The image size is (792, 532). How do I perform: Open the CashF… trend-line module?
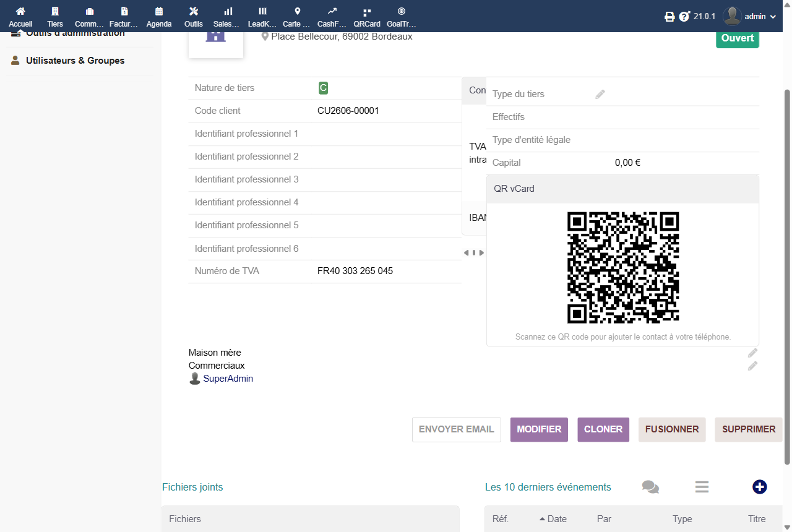pyautogui.click(x=332, y=16)
